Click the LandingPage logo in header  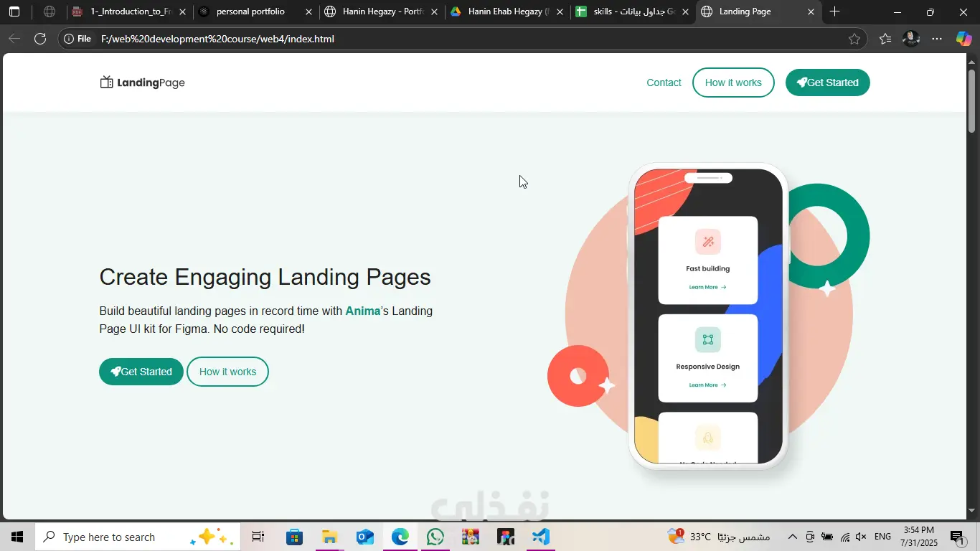click(143, 83)
